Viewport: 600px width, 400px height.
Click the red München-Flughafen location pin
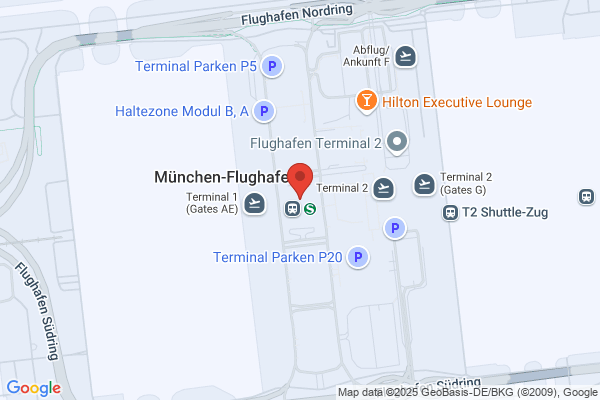(300, 181)
